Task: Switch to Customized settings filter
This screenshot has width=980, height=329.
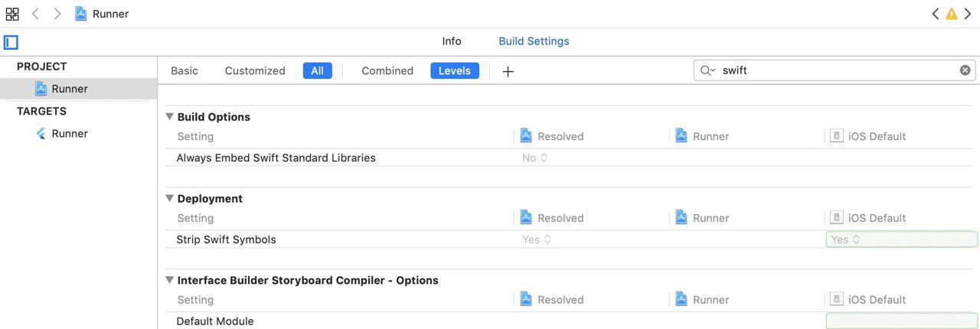Action: coord(255,70)
